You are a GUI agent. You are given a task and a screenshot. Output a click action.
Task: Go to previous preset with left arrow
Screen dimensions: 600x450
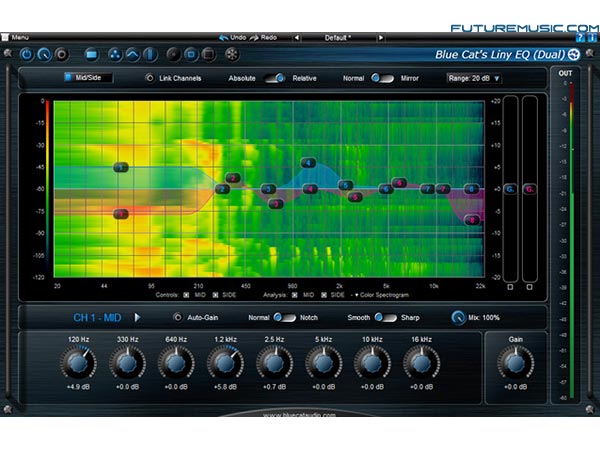point(297,38)
